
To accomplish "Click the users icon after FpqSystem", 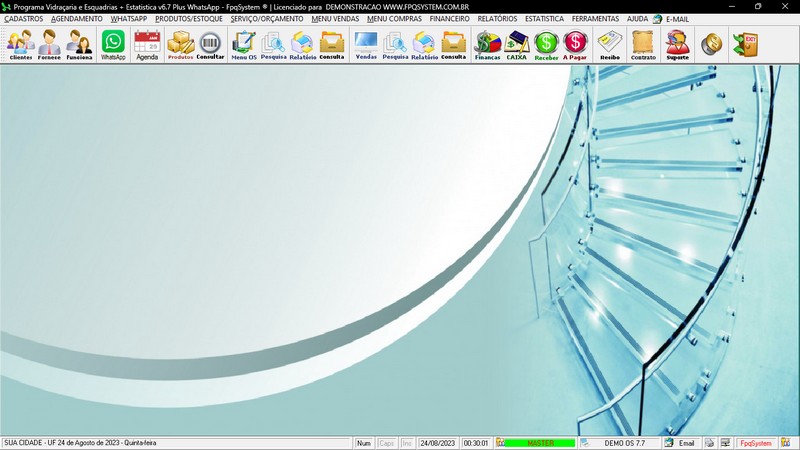I will click(x=786, y=443).
